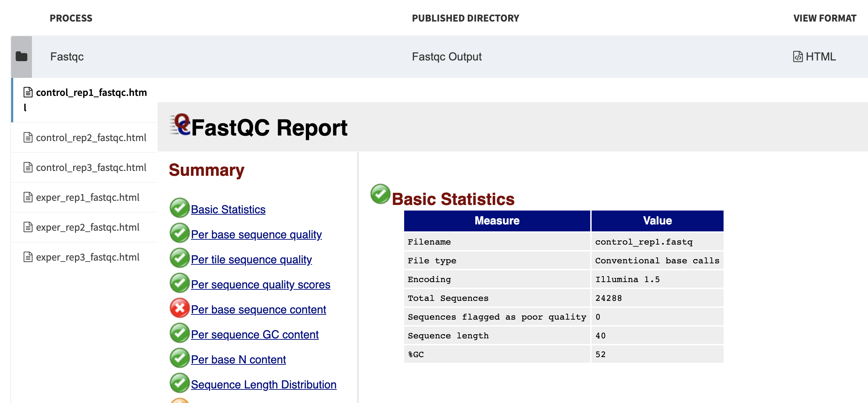Click the FastQC Report title
Screen dimensions: 868x403
[269, 128]
